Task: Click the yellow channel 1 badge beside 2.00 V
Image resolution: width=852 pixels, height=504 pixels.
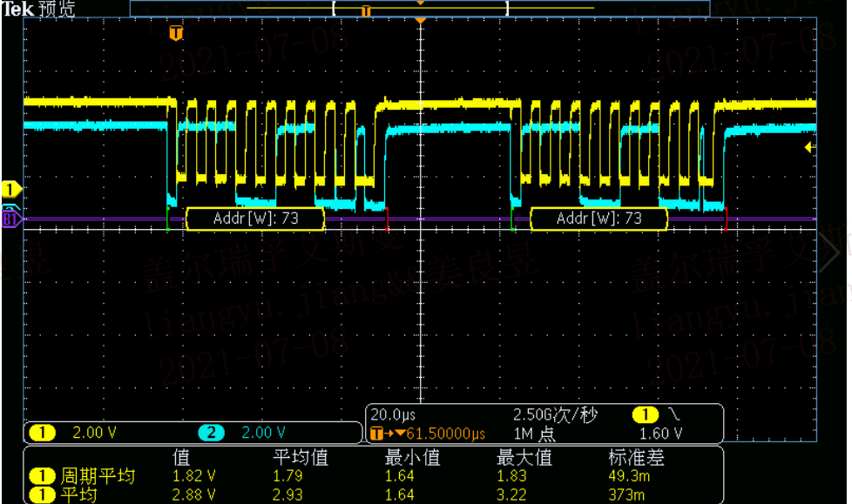Action: click(43, 433)
